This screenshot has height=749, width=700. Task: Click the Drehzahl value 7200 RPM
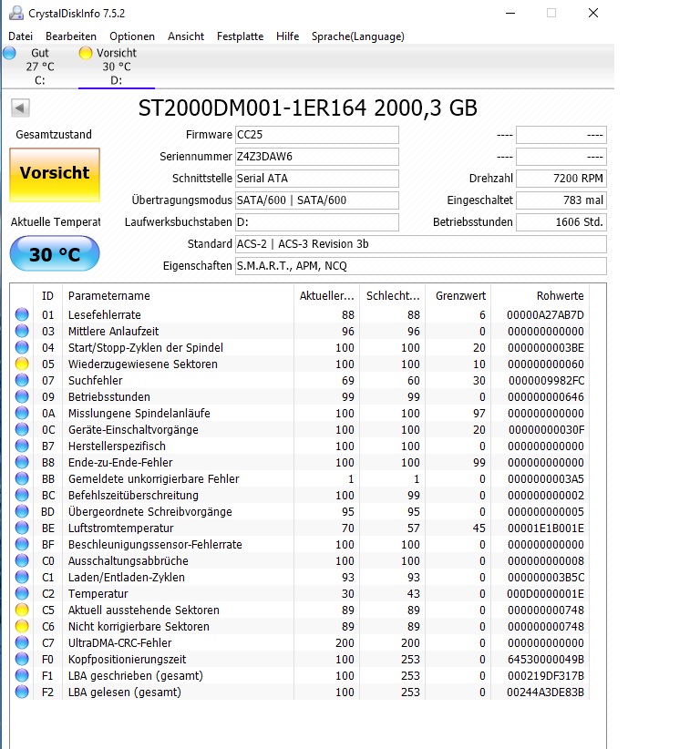tap(561, 179)
